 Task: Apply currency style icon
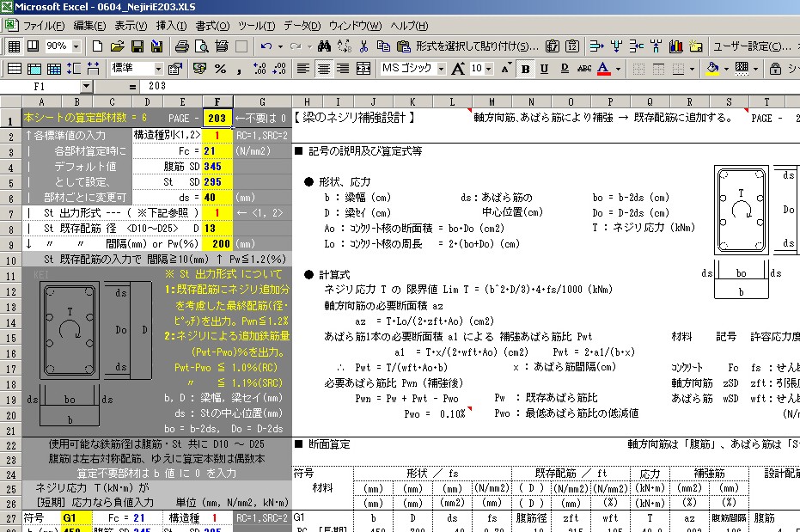199,69
